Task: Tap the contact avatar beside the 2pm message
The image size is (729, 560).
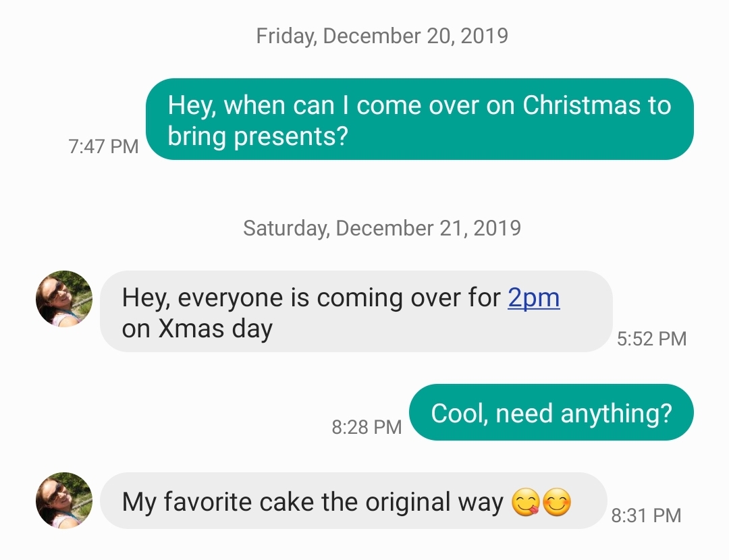Action: click(x=63, y=299)
